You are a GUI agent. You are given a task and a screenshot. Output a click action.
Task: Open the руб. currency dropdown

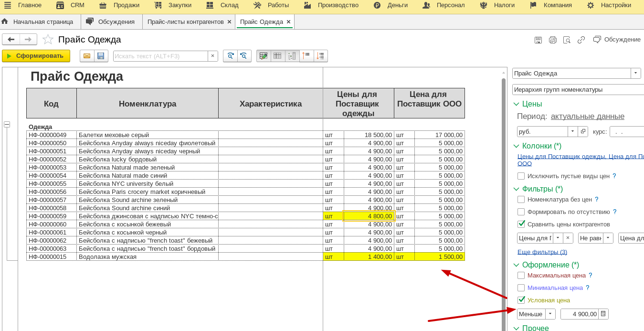(x=572, y=131)
